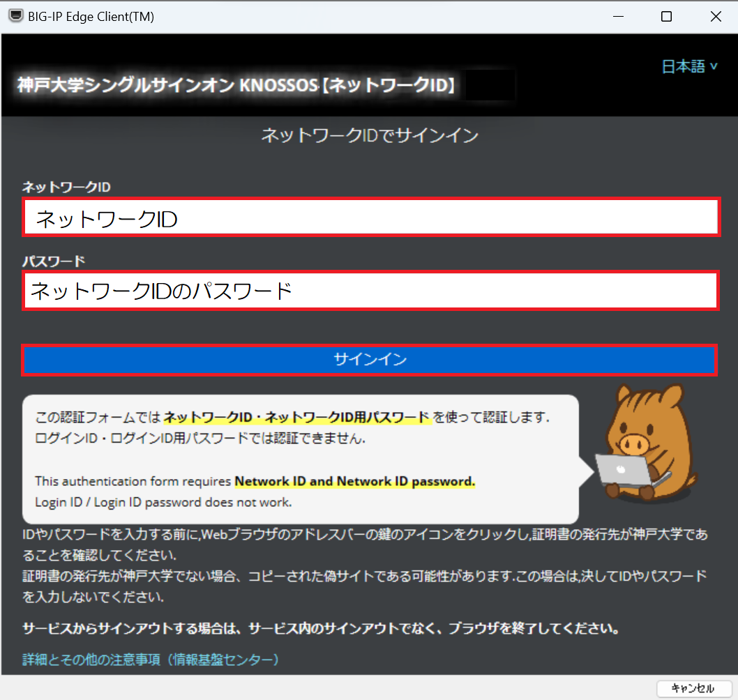Click the bold サービスからサインアウトする場合は notice
This screenshot has height=700, width=738.
(x=321, y=628)
